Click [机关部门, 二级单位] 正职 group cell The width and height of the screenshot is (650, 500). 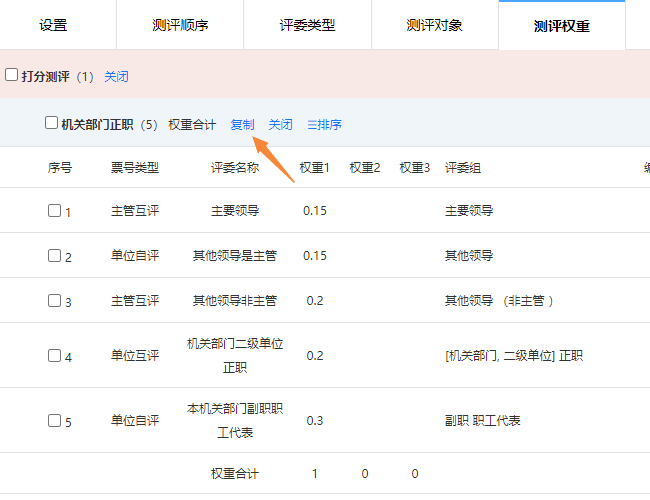pyautogui.click(x=514, y=356)
